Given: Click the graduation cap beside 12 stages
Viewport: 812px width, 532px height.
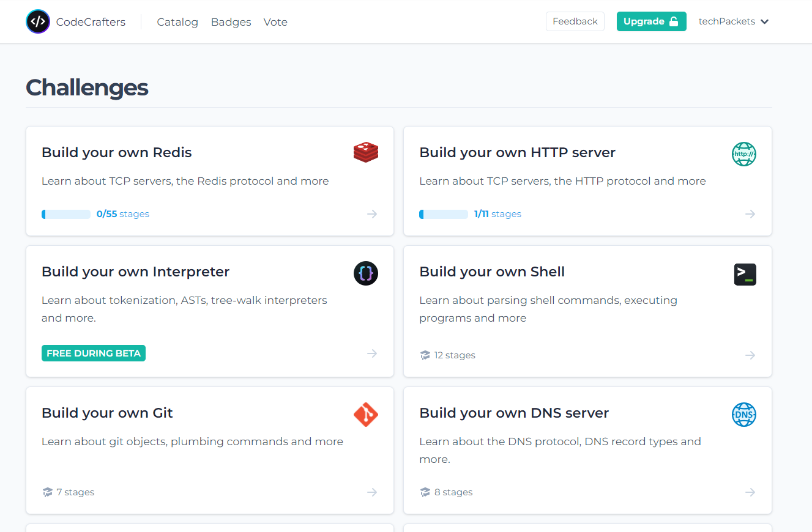Looking at the screenshot, I should 425,355.
